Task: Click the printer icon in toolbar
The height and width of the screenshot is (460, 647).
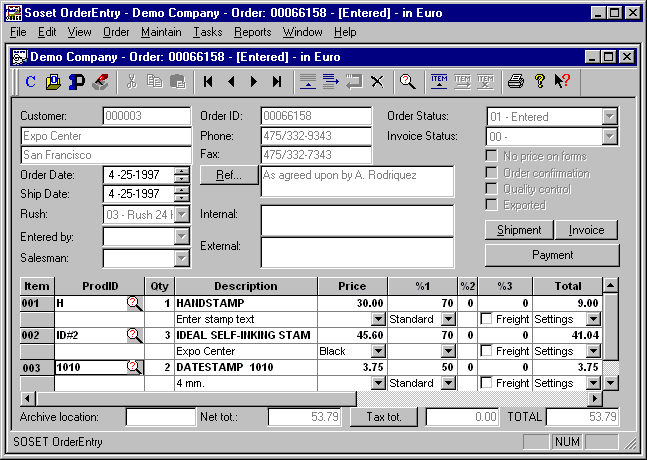Action: [516, 82]
